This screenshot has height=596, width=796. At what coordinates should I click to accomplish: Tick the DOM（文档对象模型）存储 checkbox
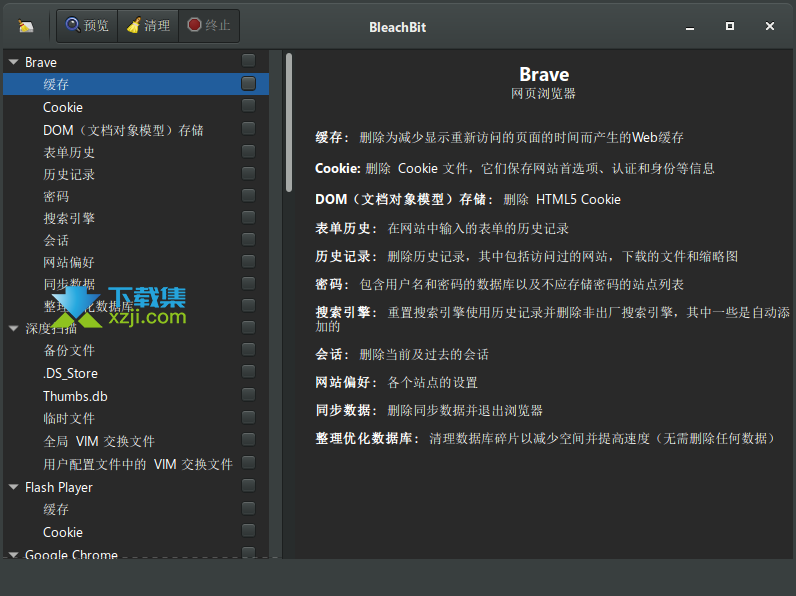[x=248, y=128]
